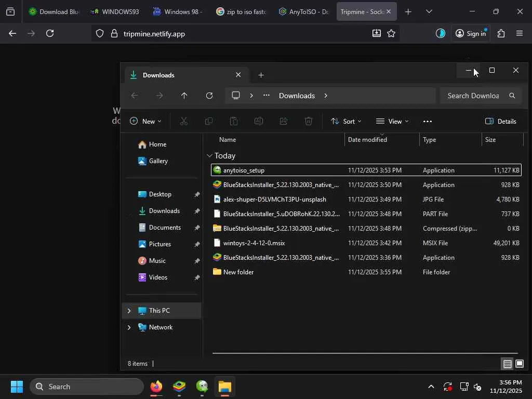Select the alex-shuper unsplash JPG file

pos(366,199)
